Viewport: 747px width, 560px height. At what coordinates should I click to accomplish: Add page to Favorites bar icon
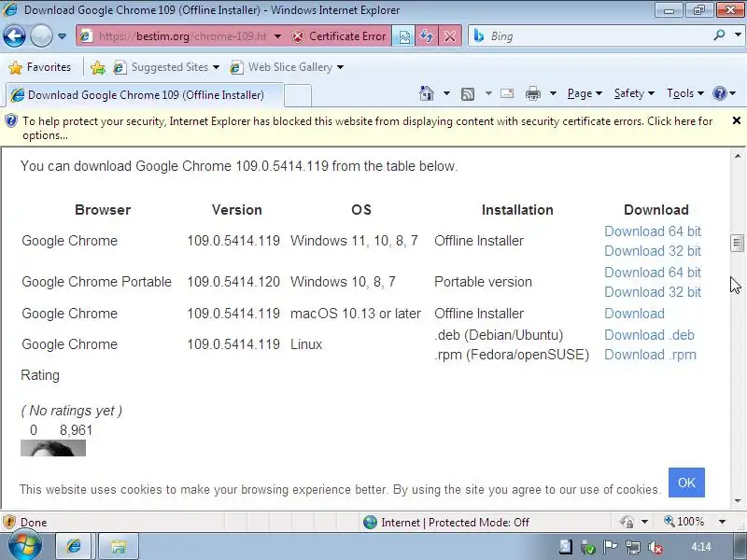[98, 67]
